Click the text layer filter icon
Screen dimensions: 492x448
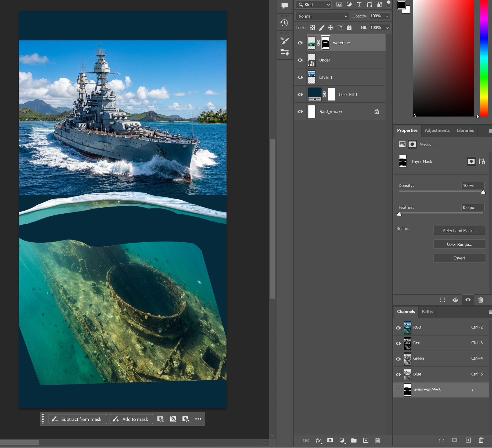pyautogui.click(x=359, y=4)
